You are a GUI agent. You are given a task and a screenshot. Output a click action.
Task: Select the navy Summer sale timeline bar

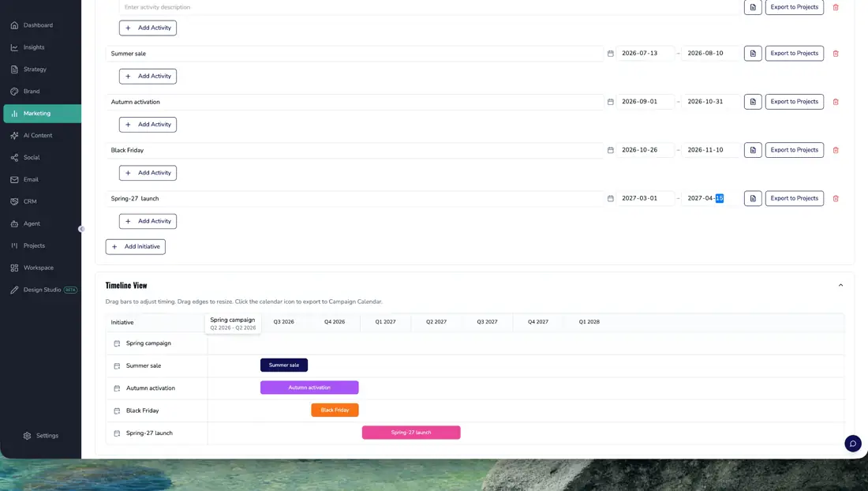[284, 365]
